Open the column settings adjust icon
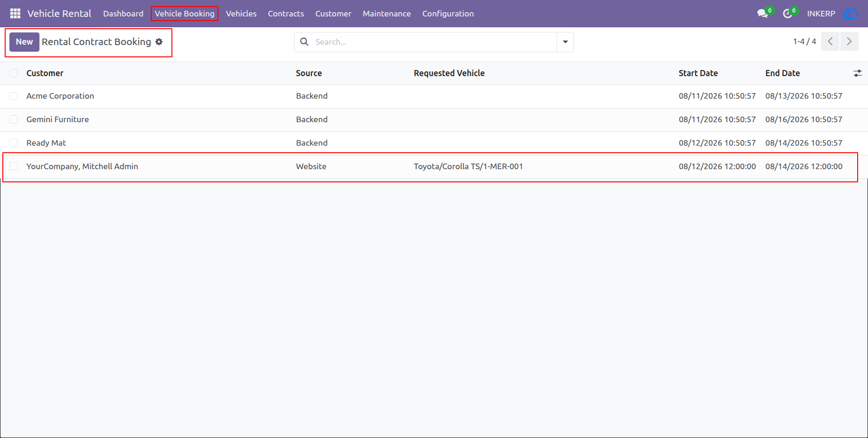Viewport: 868px width, 438px height. click(858, 73)
